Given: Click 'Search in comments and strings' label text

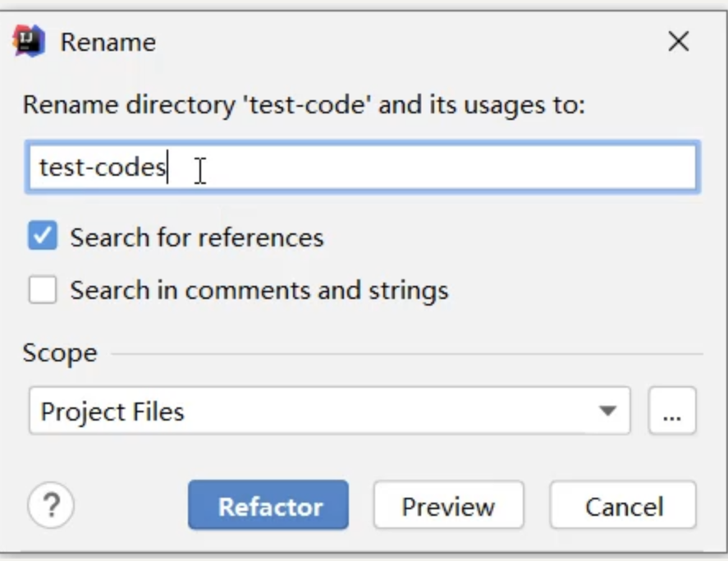Looking at the screenshot, I should 259,291.
